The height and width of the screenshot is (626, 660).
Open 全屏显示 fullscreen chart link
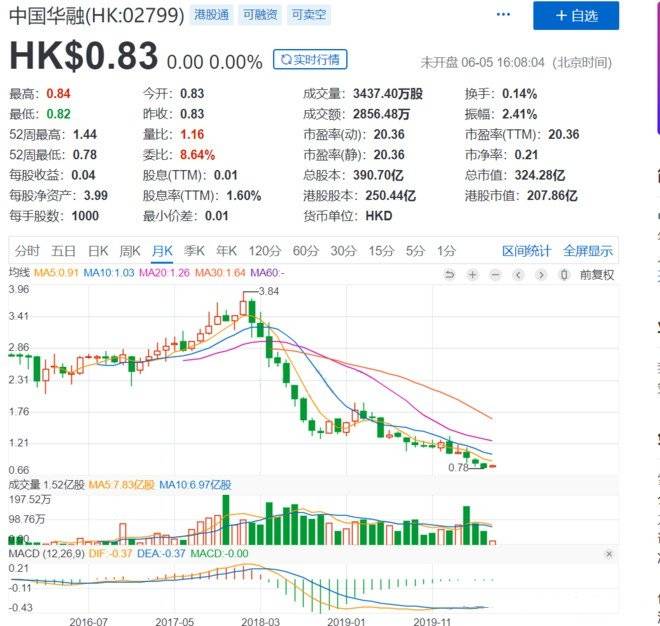pos(588,251)
